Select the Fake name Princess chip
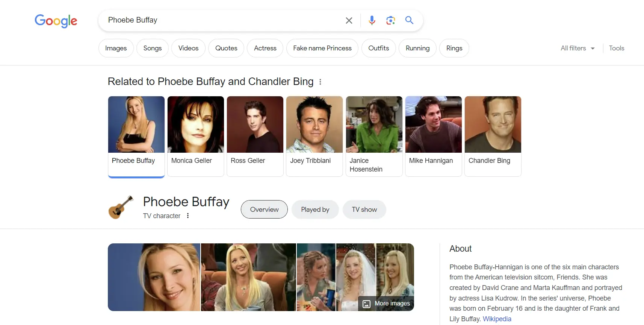Image resolution: width=644 pixels, height=325 pixels. coord(322,48)
